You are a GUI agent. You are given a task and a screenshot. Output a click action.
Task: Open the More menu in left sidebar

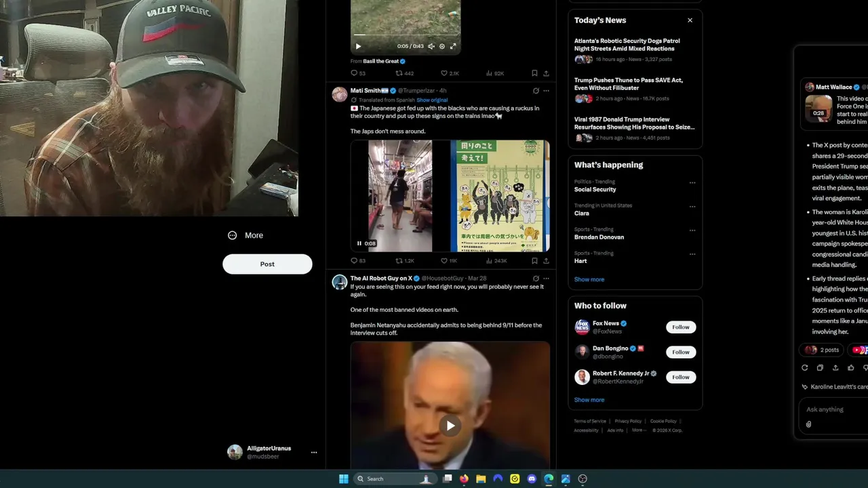(x=245, y=235)
